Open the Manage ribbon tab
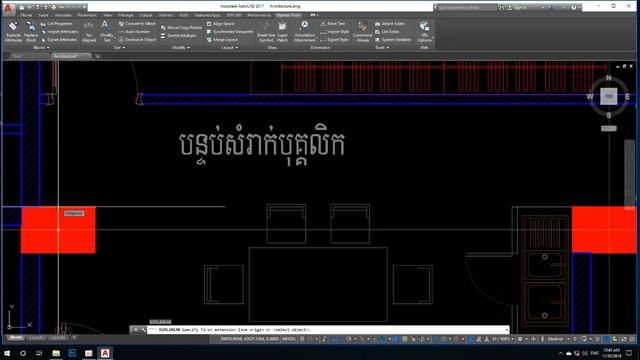 (x=126, y=15)
